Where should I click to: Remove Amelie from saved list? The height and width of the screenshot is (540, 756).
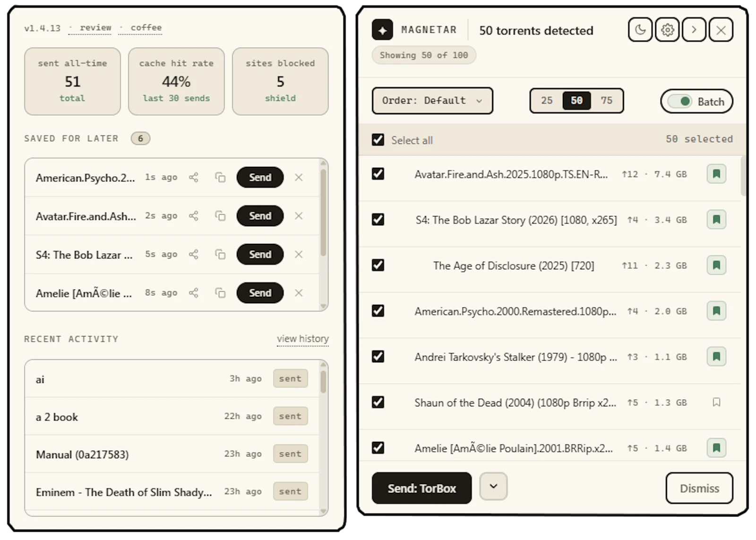click(x=299, y=293)
